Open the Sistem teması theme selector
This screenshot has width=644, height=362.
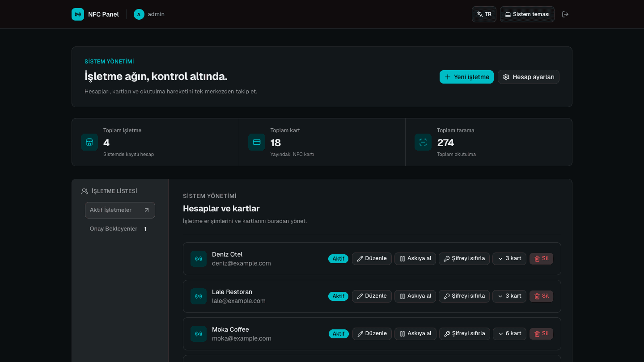click(x=527, y=14)
